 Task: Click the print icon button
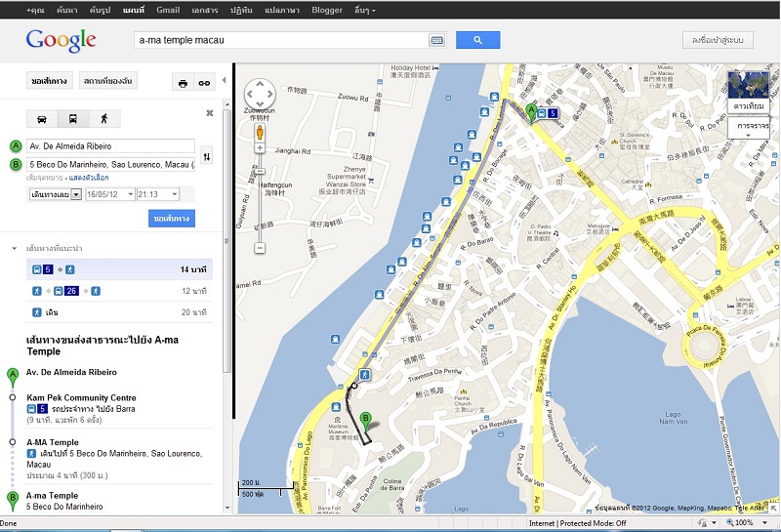(183, 83)
